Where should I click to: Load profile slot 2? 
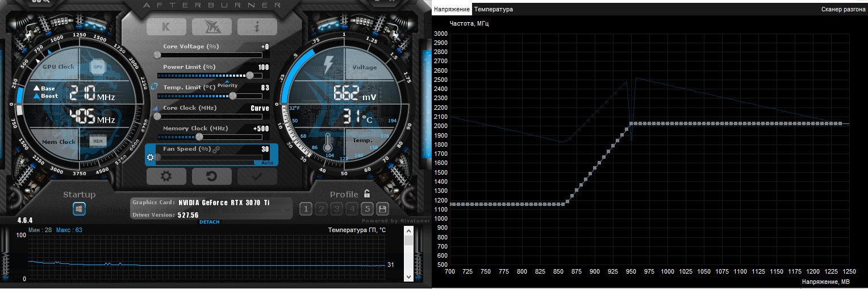(321, 209)
